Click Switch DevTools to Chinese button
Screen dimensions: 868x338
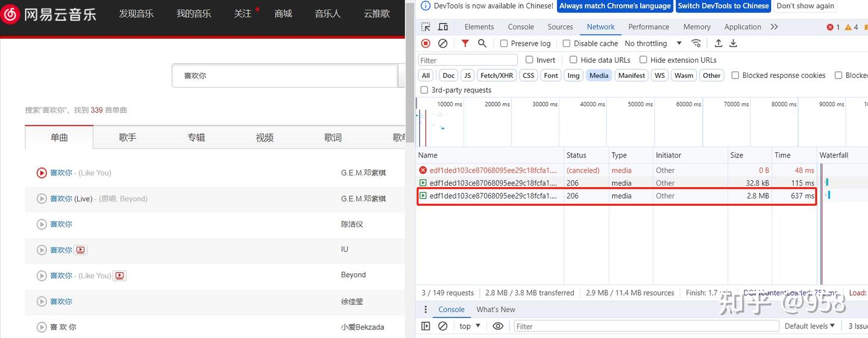723,6
